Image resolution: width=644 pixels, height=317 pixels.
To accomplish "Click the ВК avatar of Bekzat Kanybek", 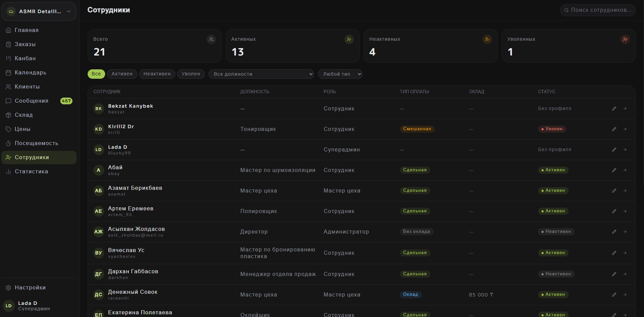I will pyautogui.click(x=99, y=109).
